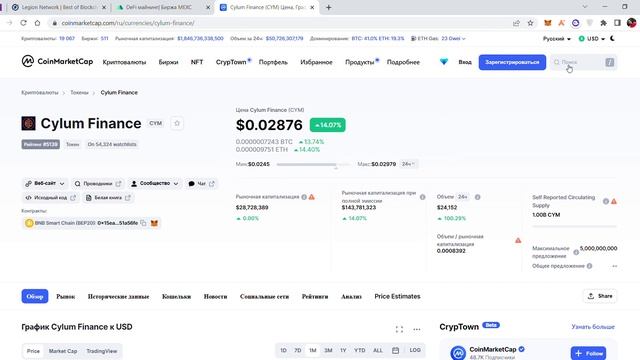Viewport: 640px width, 360px height.
Task: Open chart calendar date picker
Action: coord(396,350)
